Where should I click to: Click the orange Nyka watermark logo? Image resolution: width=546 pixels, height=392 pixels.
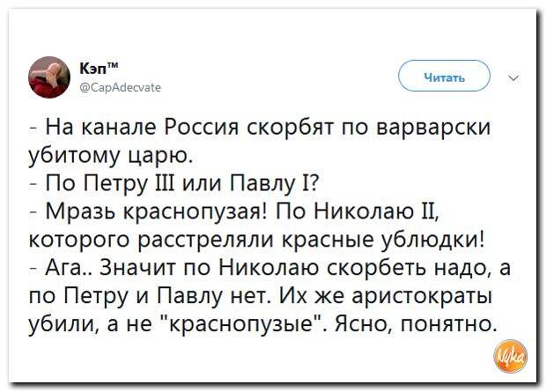(x=511, y=356)
